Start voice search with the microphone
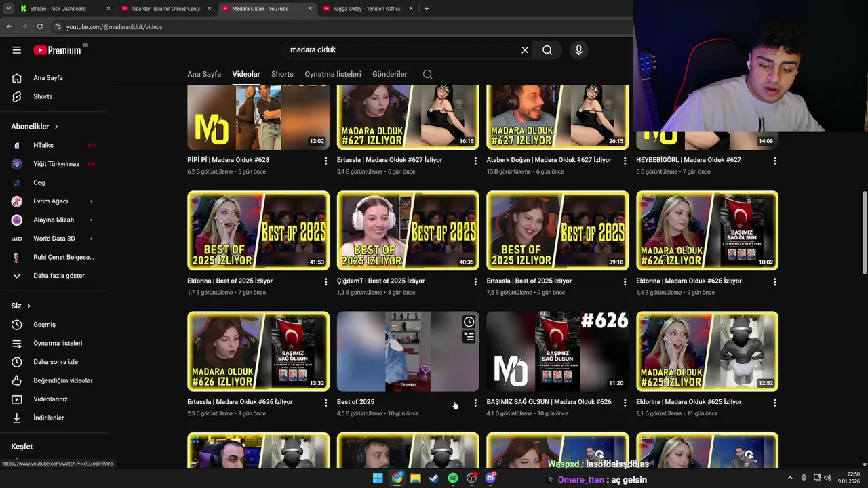This screenshot has height=488, width=868. pos(578,50)
